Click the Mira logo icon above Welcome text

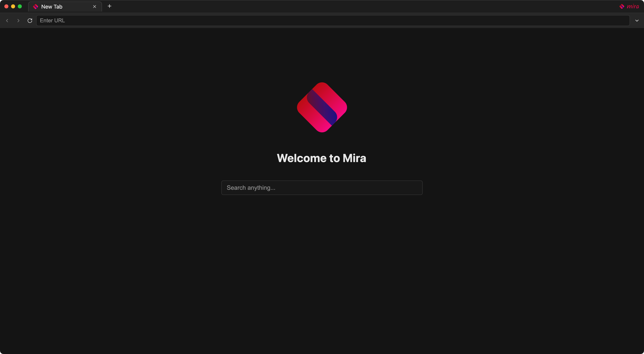322,108
